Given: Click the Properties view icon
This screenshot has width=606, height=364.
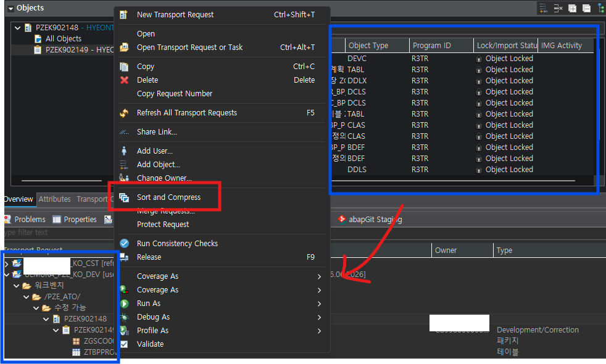Looking at the screenshot, I should pos(56,220).
